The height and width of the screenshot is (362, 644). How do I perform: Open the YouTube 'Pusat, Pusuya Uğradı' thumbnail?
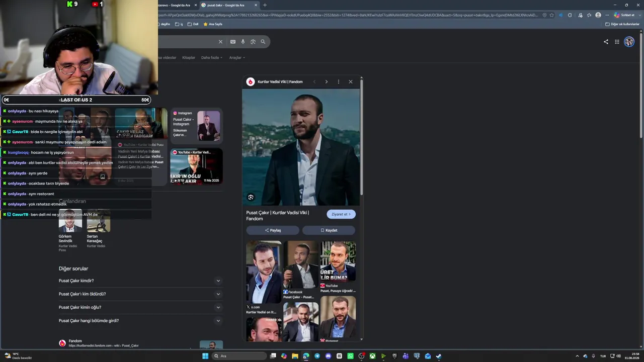(338, 267)
